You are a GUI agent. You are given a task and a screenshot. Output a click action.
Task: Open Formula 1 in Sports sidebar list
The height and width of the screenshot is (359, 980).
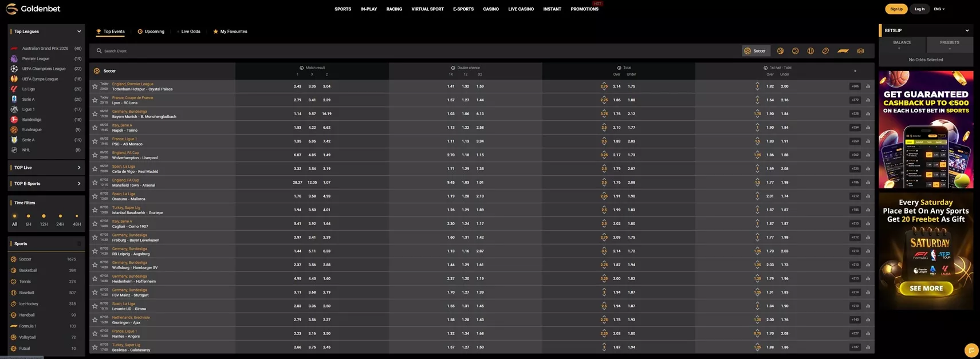pos(46,326)
